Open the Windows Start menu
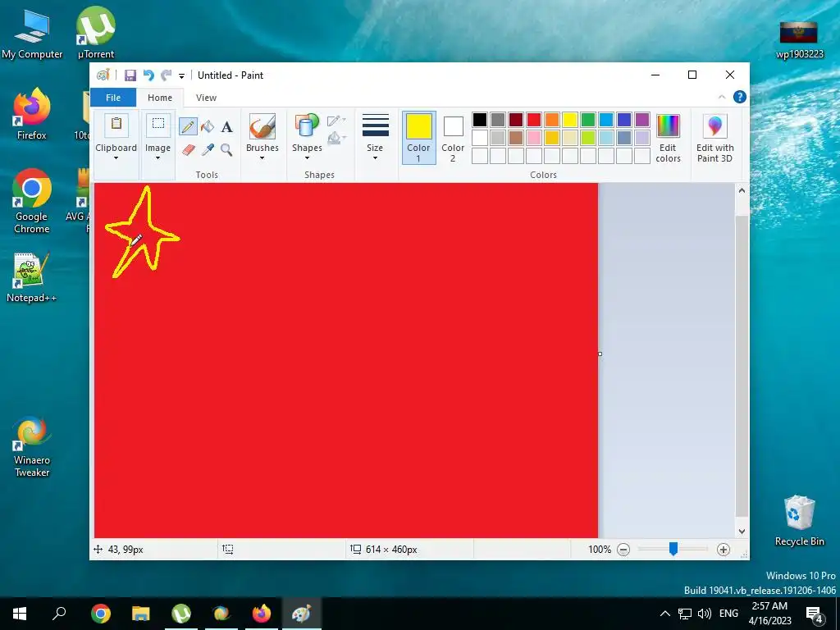Screen dimensions: 840x630 (x=20, y=614)
